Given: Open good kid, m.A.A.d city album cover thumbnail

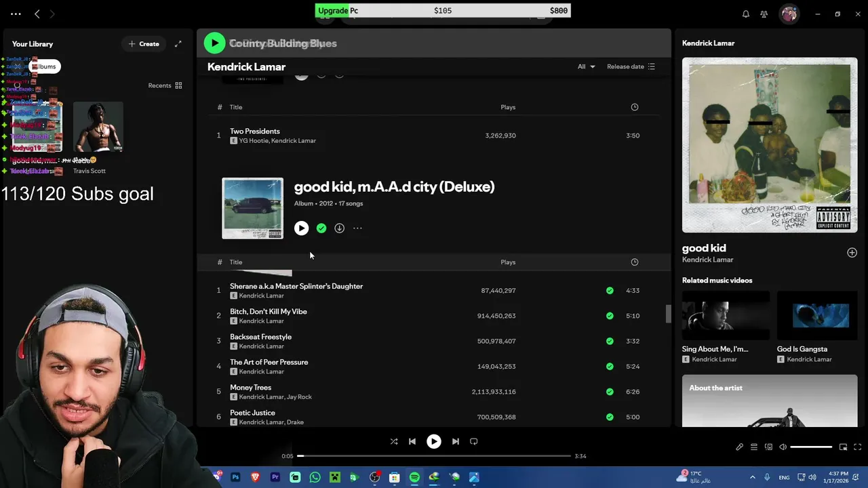Looking at the screenshot, I should (252, 208).
